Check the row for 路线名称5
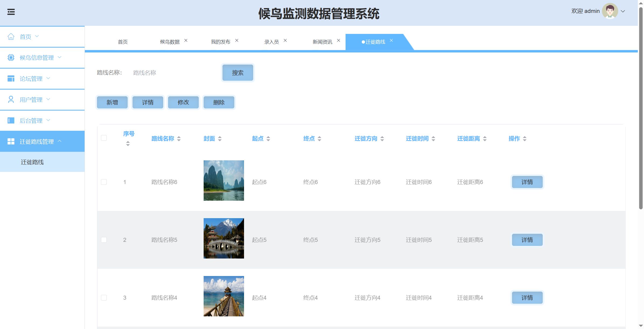The width and height of the screenshot is (644, 329). click(x=104, y=240)
